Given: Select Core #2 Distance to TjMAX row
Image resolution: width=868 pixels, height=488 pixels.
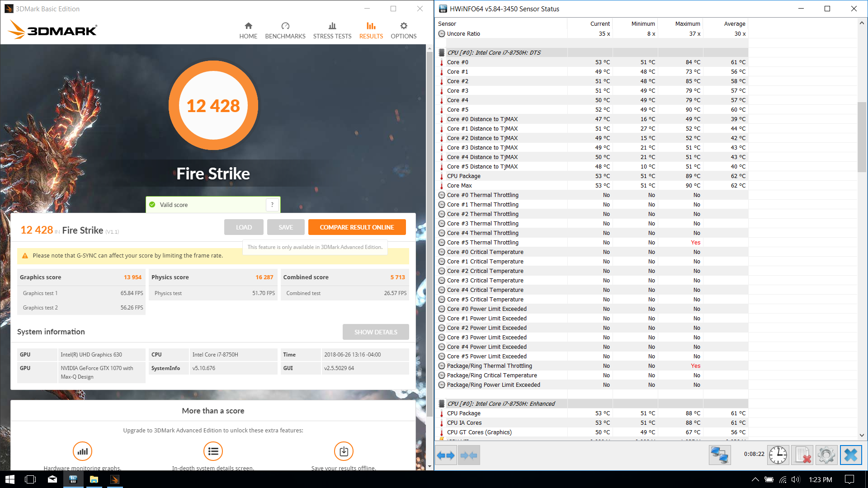Looking at the screenshot, I should (593, 138).
